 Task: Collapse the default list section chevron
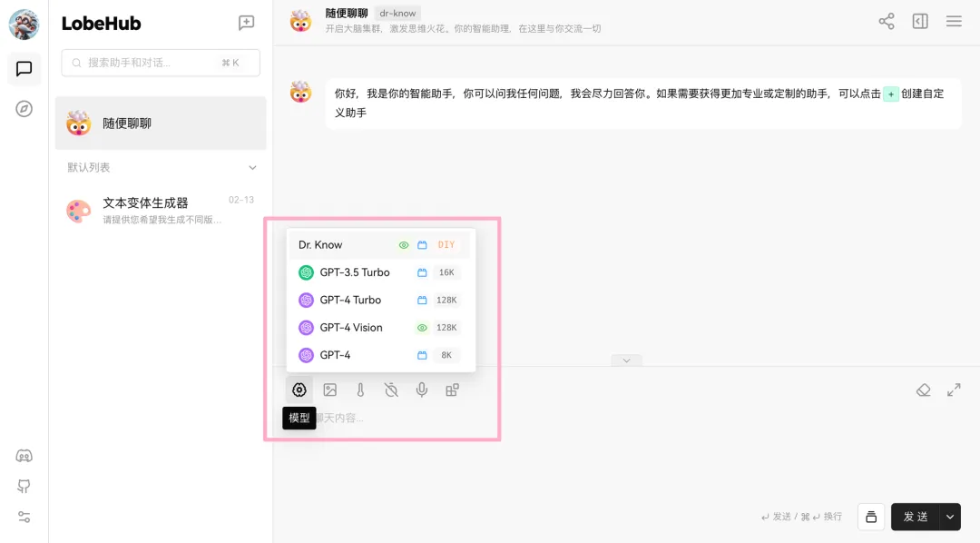(x=252, y=168)
